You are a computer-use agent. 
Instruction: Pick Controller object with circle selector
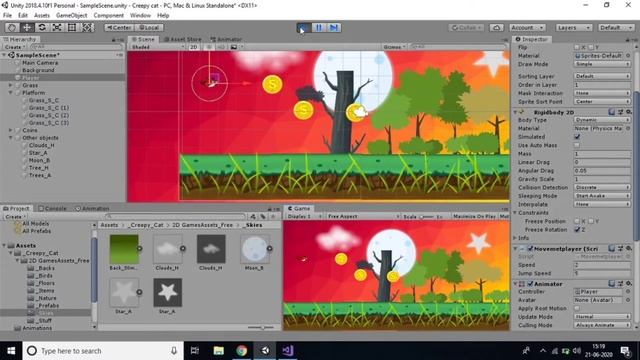tap(628, 292)
